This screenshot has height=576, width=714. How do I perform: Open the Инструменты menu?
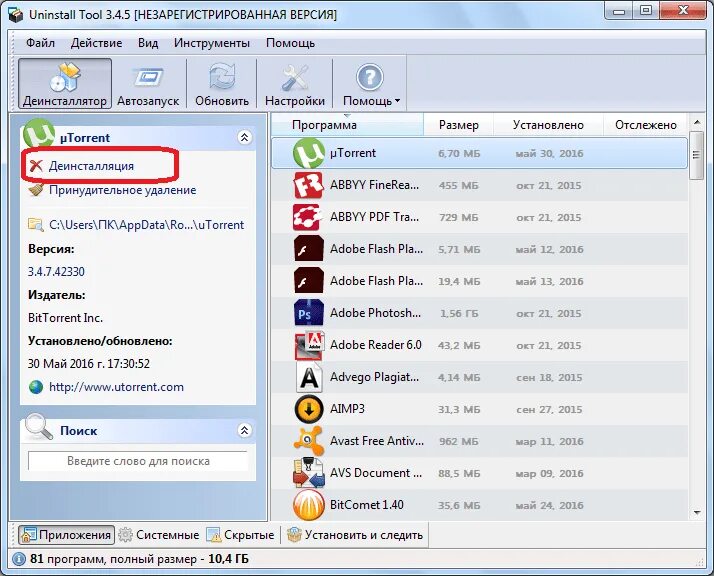click(212, 43)
